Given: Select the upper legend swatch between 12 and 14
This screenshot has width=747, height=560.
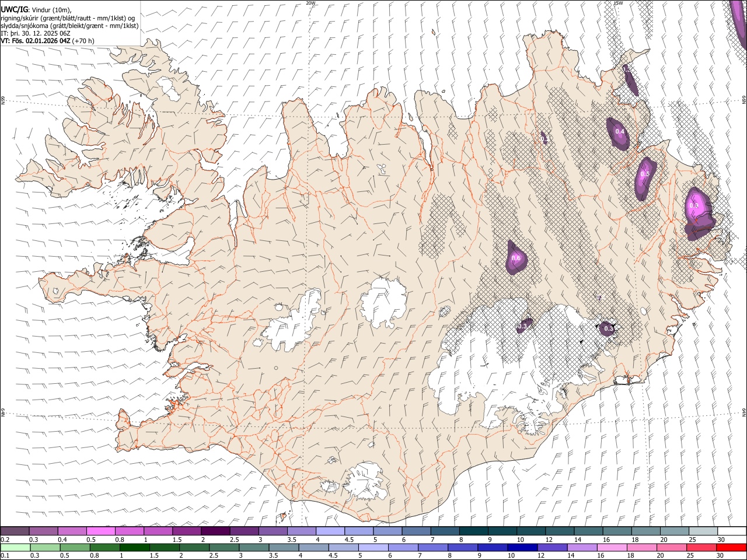Looking at the screenshot, I should (560, 531).
